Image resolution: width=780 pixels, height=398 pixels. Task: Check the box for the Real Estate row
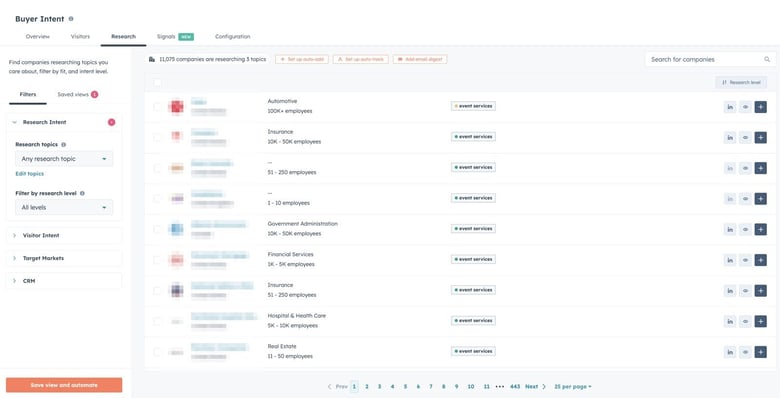click(x=157, y=352)
